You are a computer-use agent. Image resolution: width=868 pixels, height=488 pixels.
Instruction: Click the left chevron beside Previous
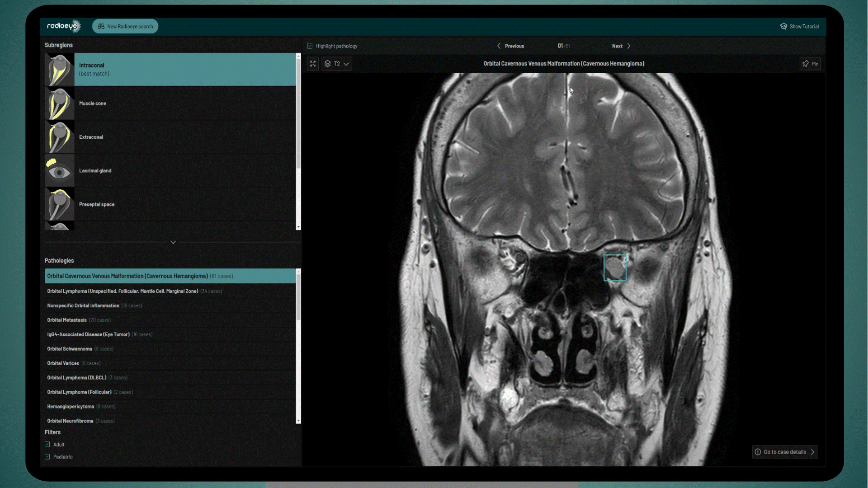499,46
